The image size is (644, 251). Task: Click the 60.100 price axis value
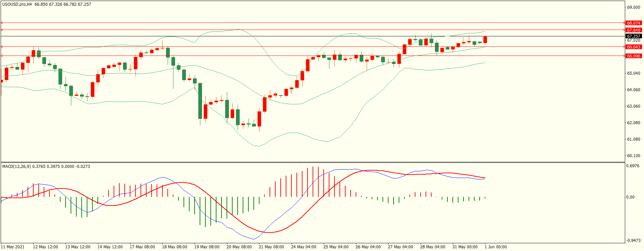tap(633, 156)
